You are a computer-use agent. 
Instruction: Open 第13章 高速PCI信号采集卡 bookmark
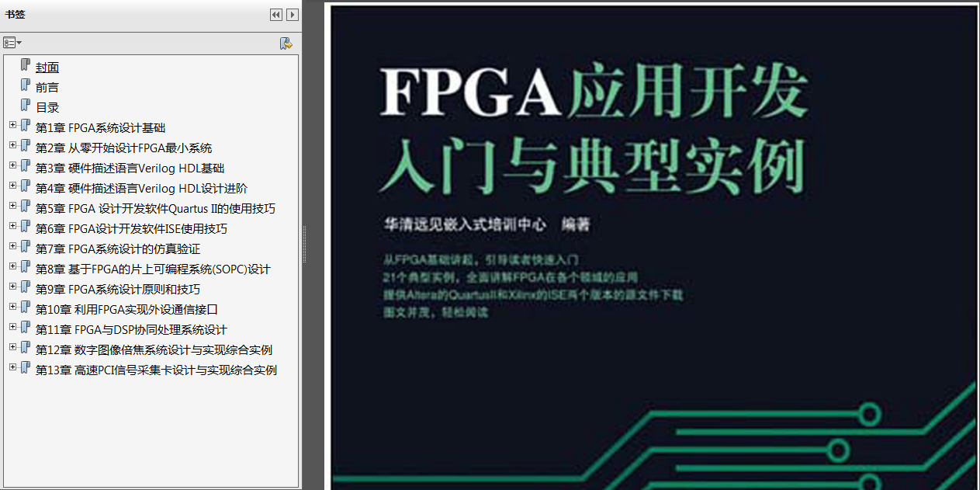pyautogui.click(x=157, y=370)
